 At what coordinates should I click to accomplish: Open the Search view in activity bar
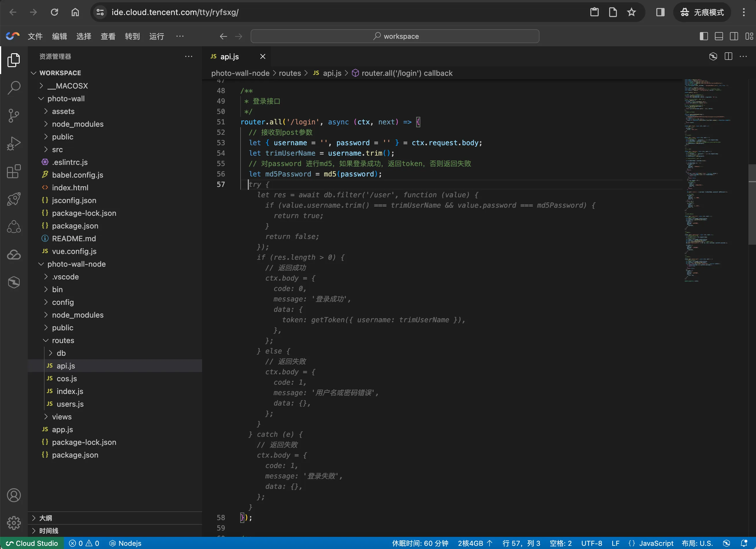(x=14, y=88)
